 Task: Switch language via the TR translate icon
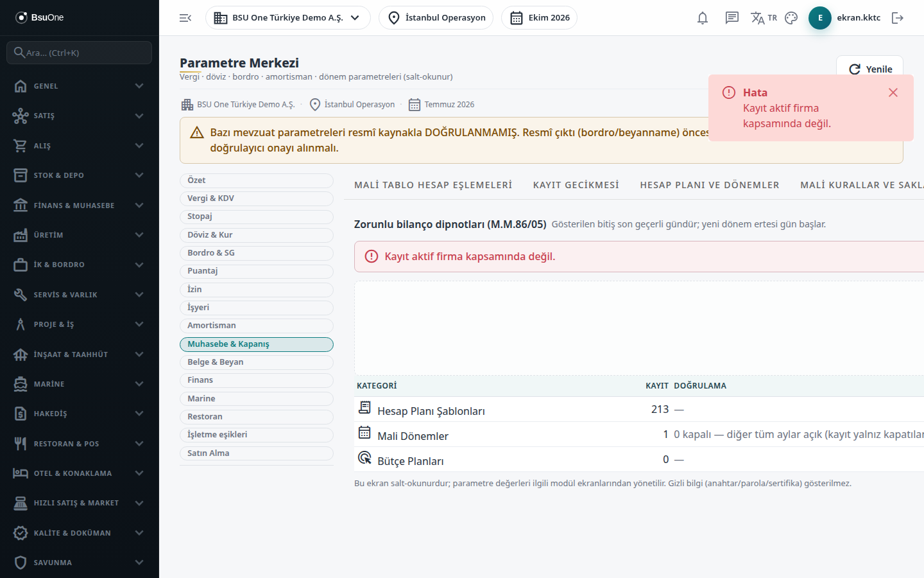click(764, 18)
